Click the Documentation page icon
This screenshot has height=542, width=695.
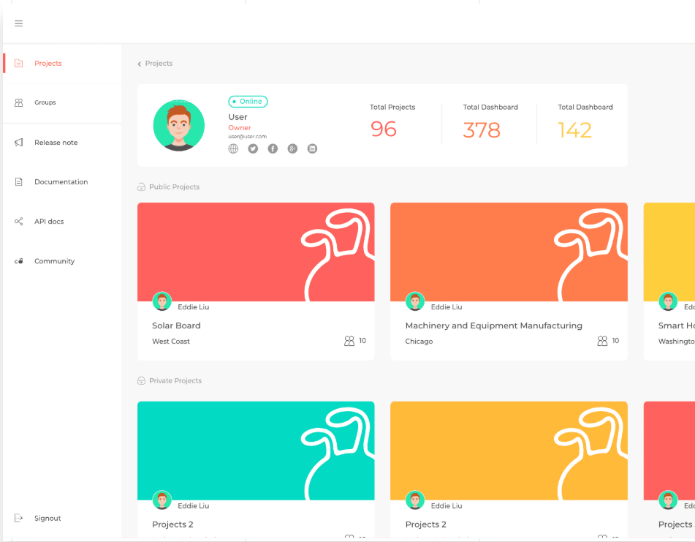[x=19, y=182]
